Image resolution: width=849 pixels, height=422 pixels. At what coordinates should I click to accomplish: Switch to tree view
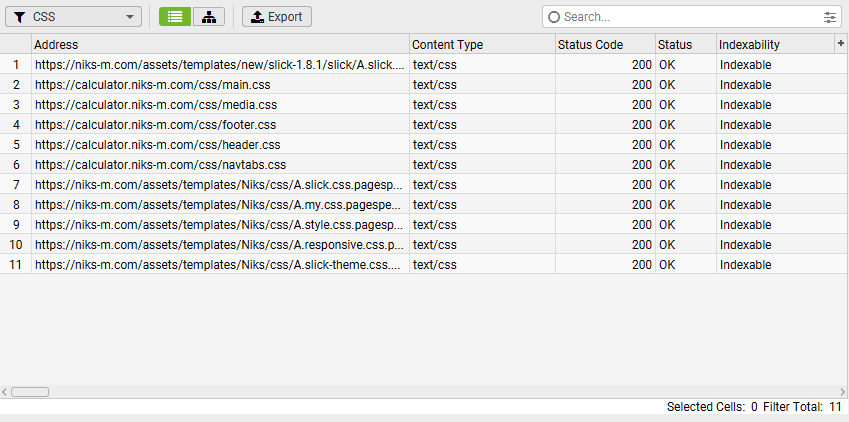[208, 17]
